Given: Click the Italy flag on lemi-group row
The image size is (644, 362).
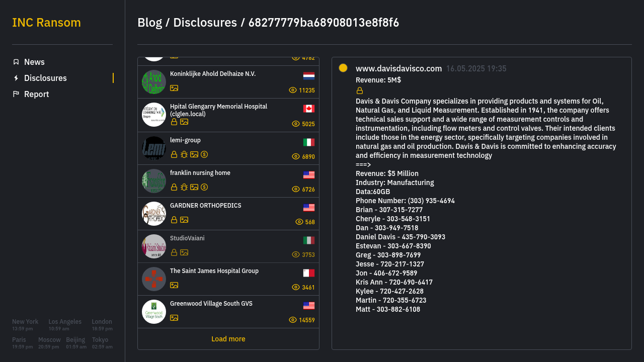Looking at the screenshot, I should (309, 142).
